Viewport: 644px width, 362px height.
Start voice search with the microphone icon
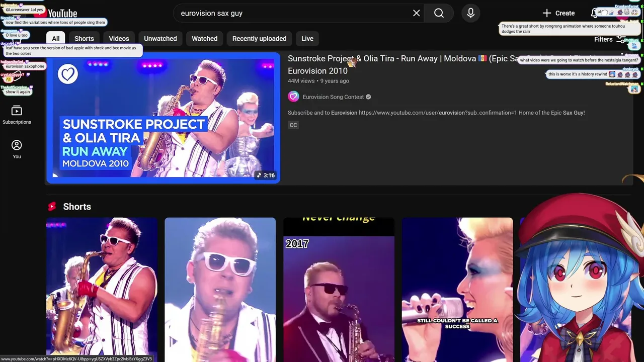pyautogui.click(x=470, y=13)
